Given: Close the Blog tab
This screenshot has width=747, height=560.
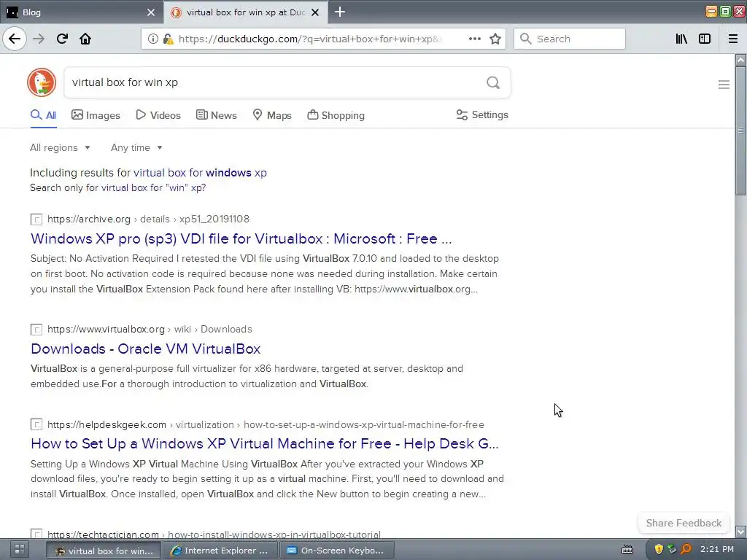Looking at the screenshot, I should pyautogui.click(x=151, y=12).
